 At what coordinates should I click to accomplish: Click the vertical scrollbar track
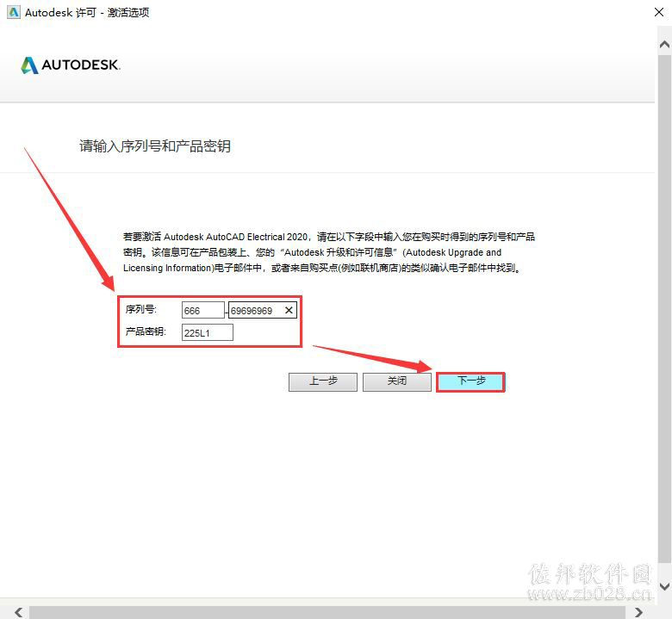click(x=665, y=308)
